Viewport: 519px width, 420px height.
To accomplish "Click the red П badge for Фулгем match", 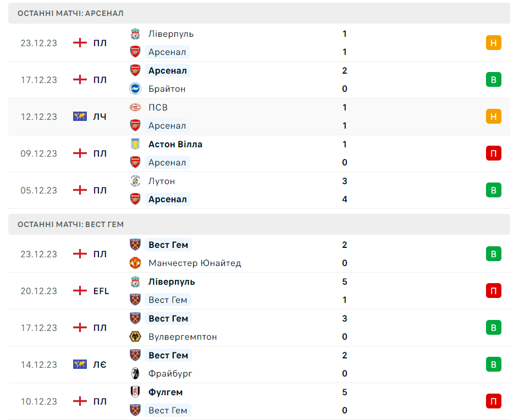I will [493, 401].
